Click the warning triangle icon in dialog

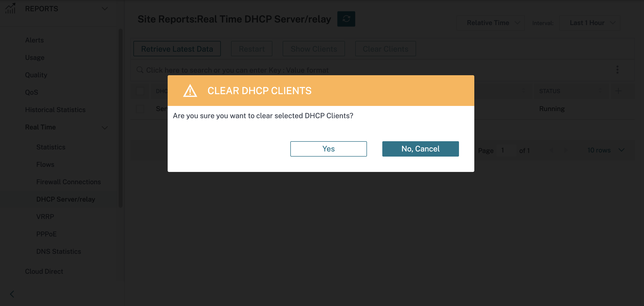click(190, 91)
